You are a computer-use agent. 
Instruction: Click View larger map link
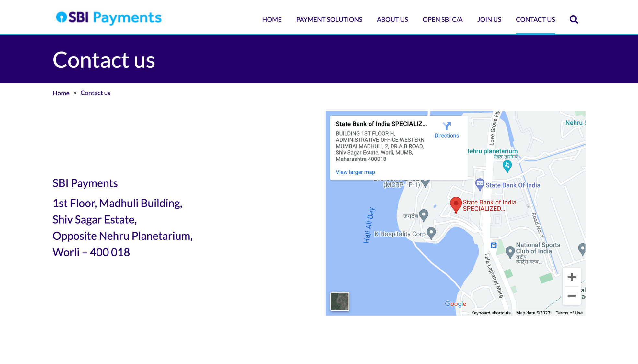(355, 172)
